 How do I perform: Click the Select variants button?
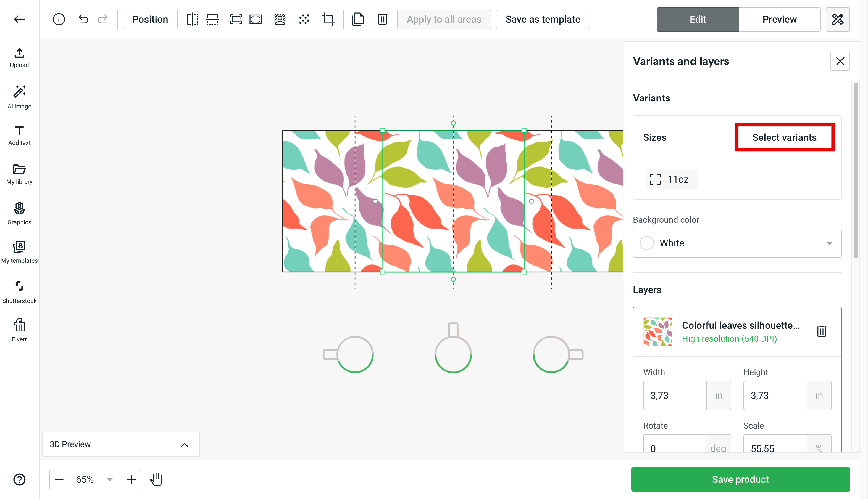pos(784,137)
